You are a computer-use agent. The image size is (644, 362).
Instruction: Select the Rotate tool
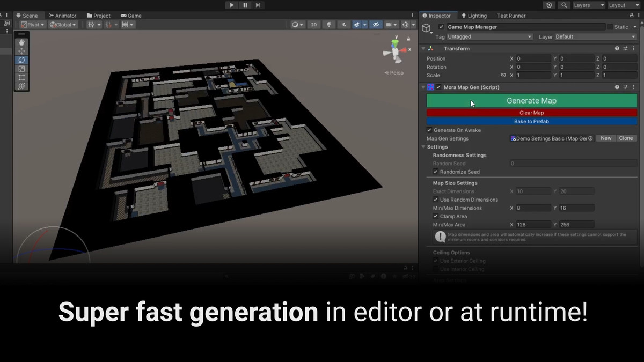coord(21,60)
